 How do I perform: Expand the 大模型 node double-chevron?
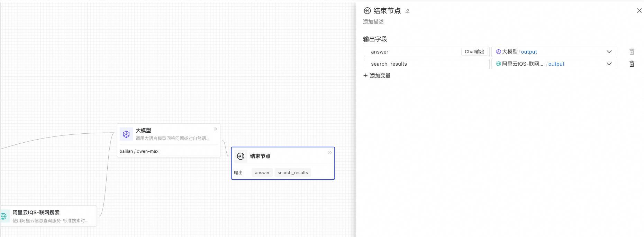(216, 129)
